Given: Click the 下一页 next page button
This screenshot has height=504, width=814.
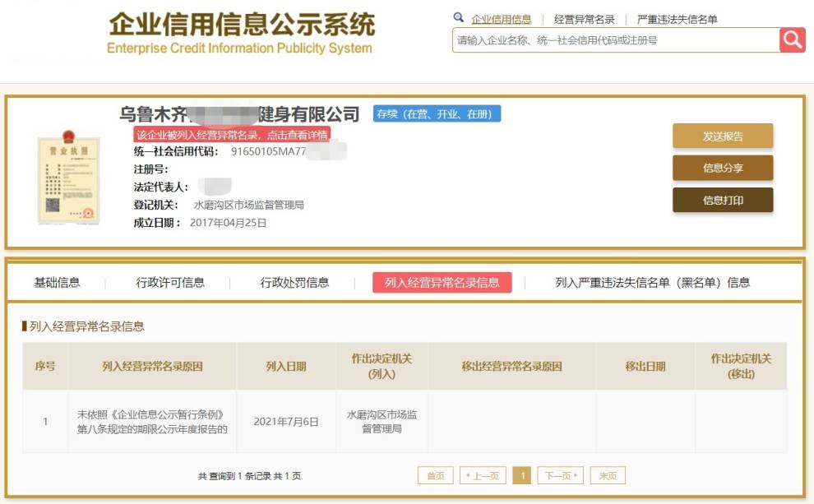Looking at the screenshot, I should tap(560, 476).
